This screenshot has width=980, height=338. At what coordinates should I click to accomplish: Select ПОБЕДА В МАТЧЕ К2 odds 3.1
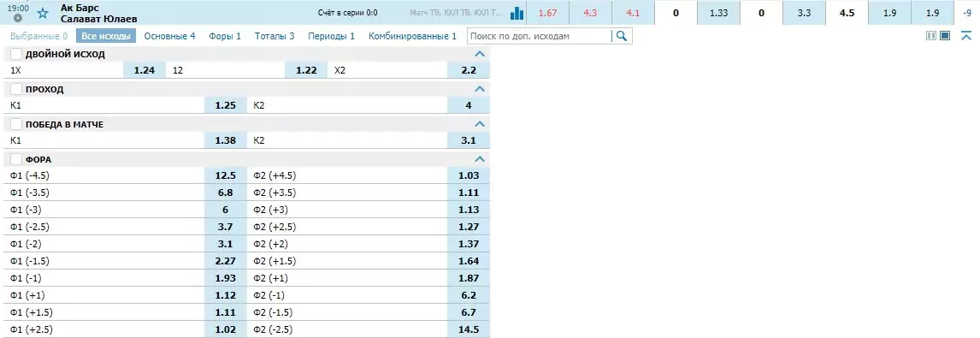coord(469,140)
